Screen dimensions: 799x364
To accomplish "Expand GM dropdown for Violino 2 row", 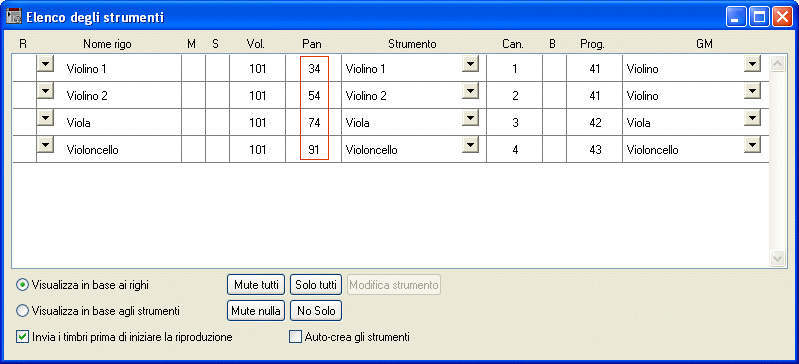I will (x=752, y=91).
